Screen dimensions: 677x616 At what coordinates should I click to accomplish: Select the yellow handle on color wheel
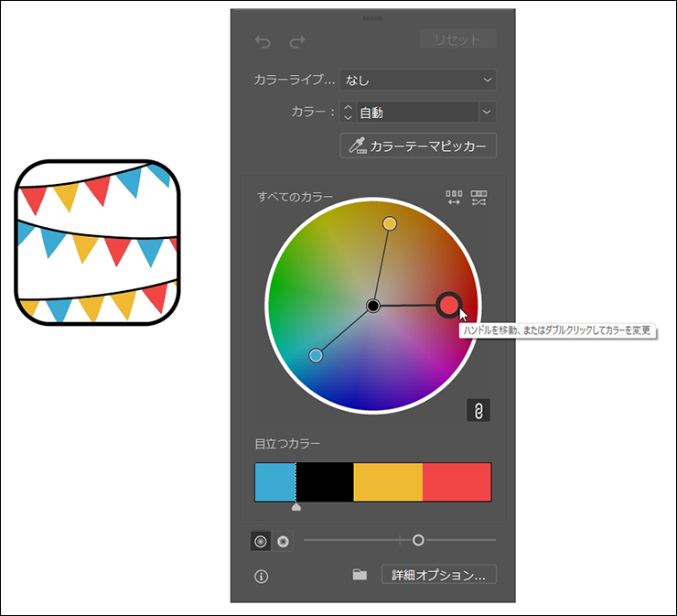(390, 223)
